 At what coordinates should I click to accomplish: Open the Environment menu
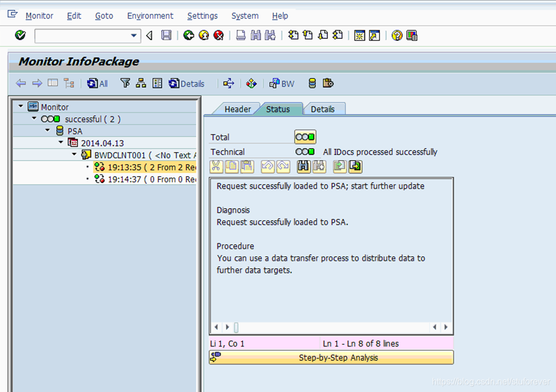[150, 16]
